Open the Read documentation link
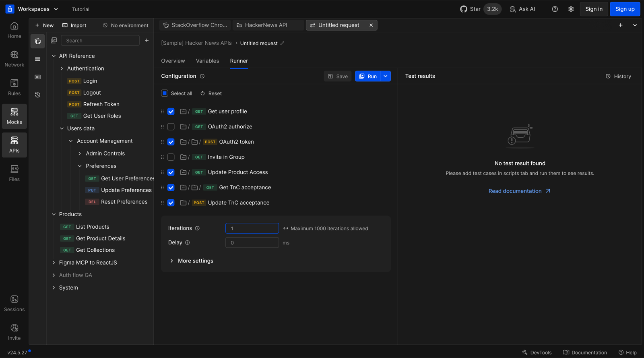Screen dimensions: 644x358 point(519,191)
